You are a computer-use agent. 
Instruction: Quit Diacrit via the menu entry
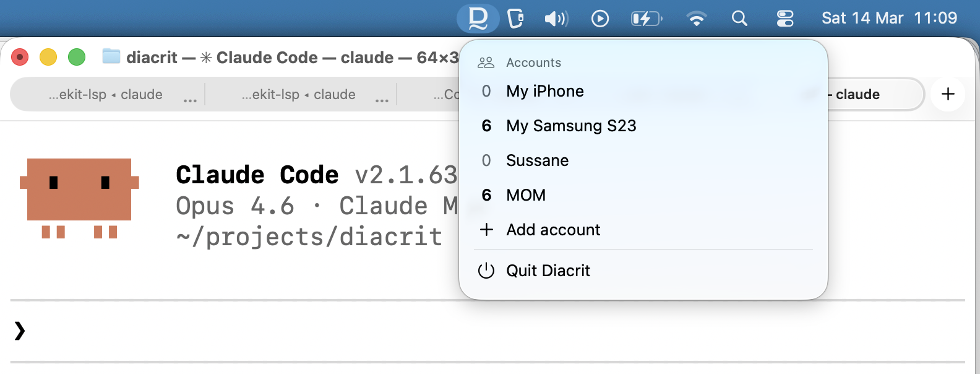tap(548, 271)
